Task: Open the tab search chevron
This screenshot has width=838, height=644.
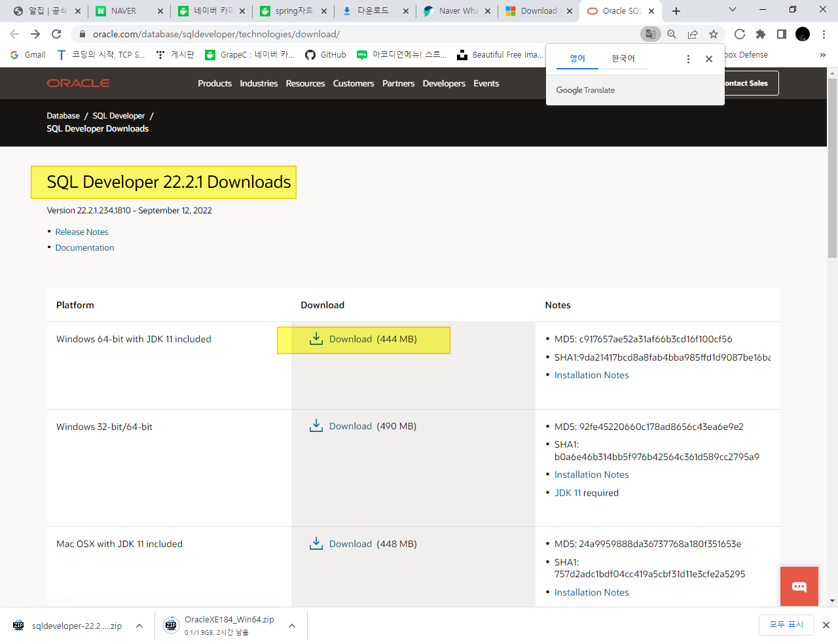Action: (x=733, y=10)
